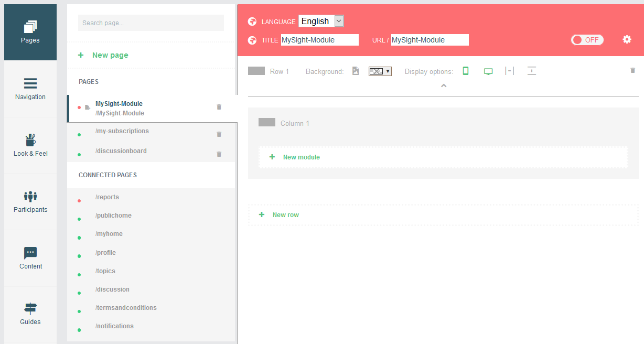Select the MySight-Module page
Viewport: 644px width, 344px height.
point(152,109)
